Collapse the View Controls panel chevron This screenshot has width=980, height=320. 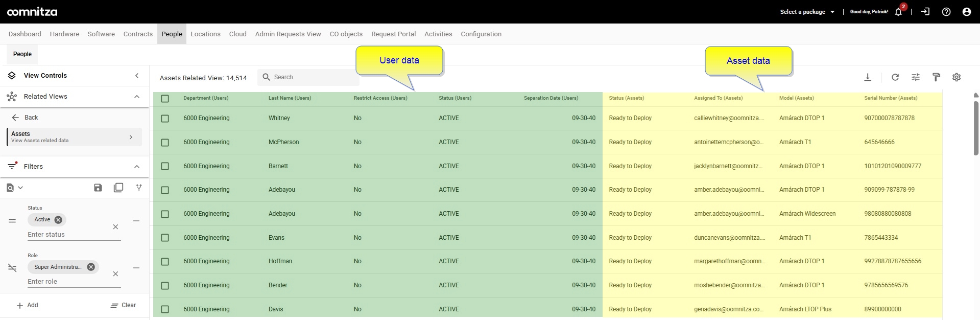pos(137,76)
